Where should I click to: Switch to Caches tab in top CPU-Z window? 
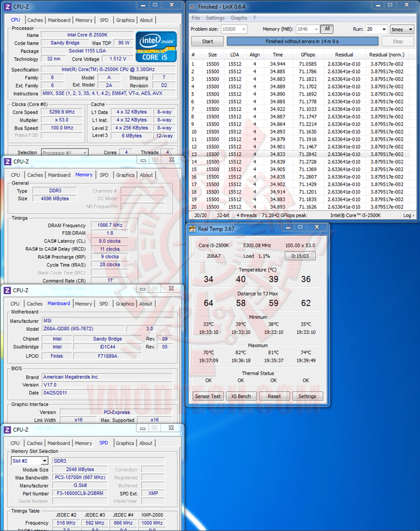pyautogui.click(x=35, y=20)
